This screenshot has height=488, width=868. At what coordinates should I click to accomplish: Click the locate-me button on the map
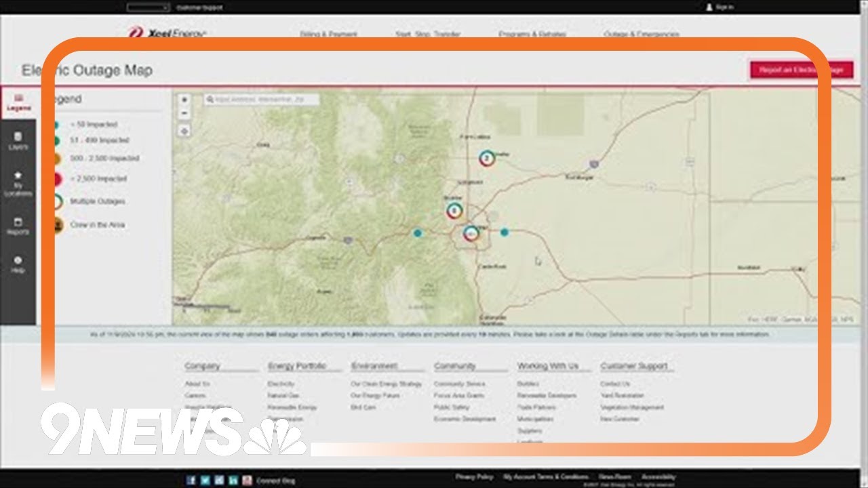point(184,131)
